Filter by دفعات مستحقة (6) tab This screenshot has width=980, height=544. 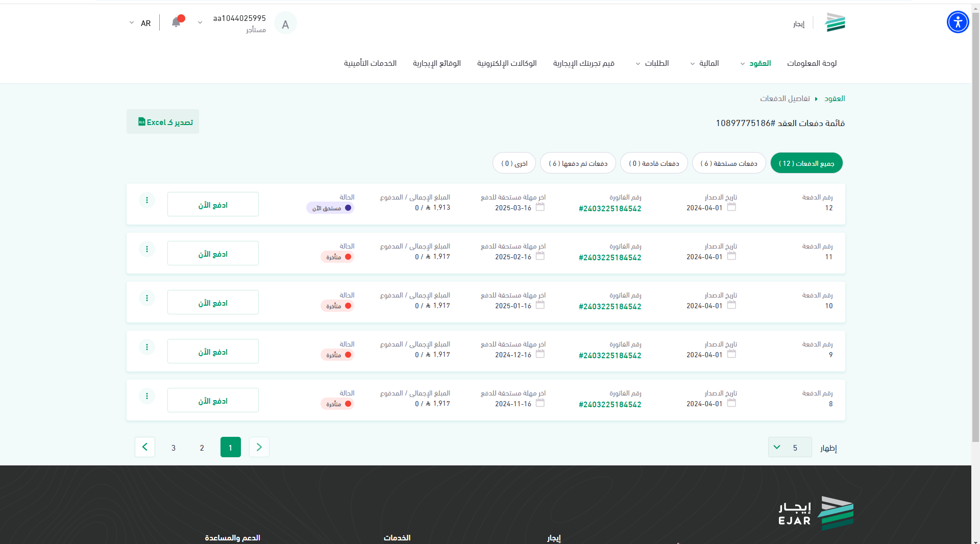[x=728, y=163]
